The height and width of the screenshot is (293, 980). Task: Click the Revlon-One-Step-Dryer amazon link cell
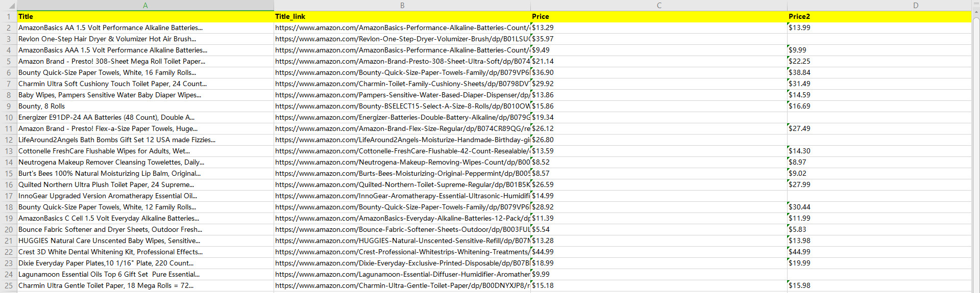[402, 39]
